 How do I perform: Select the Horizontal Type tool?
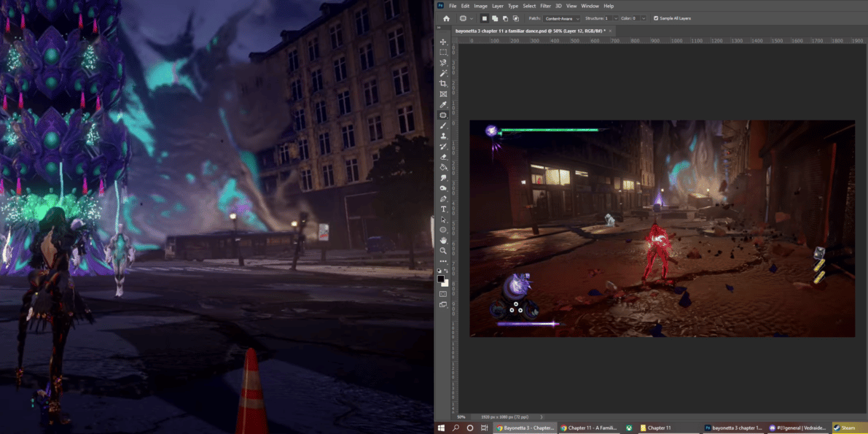(x=443, y=209)
